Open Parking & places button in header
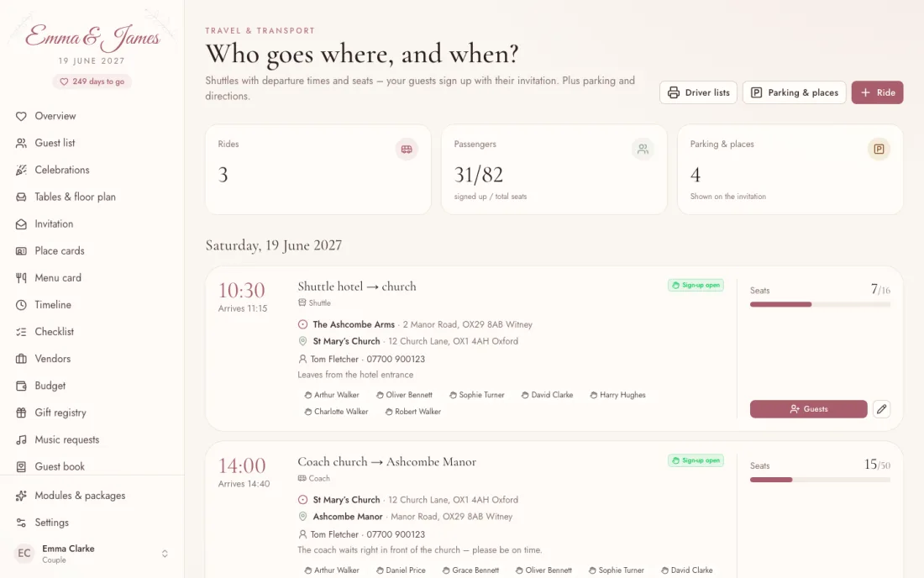Image resolution: width=924 pixels, height=578 pixels. coord(795,92)
